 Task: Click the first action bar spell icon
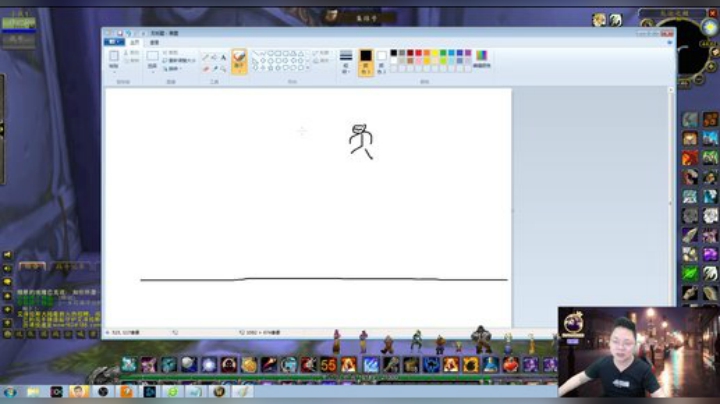point(129,365)
